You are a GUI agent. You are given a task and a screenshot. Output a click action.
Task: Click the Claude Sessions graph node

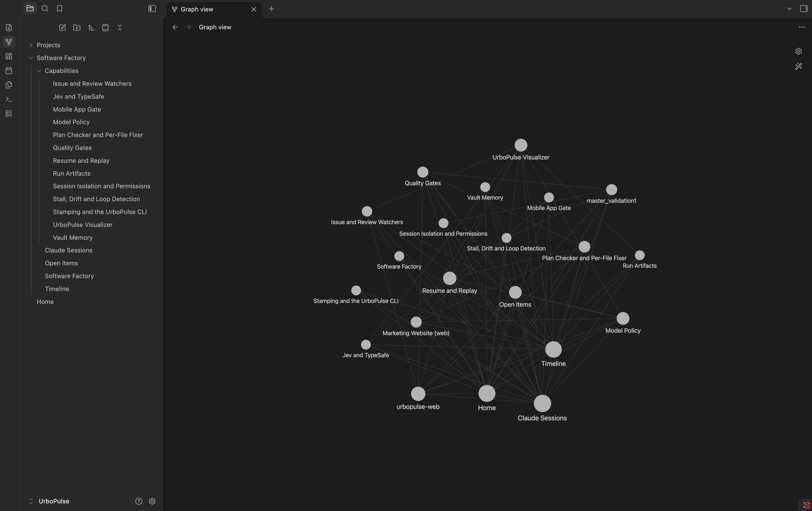[542, 403]
